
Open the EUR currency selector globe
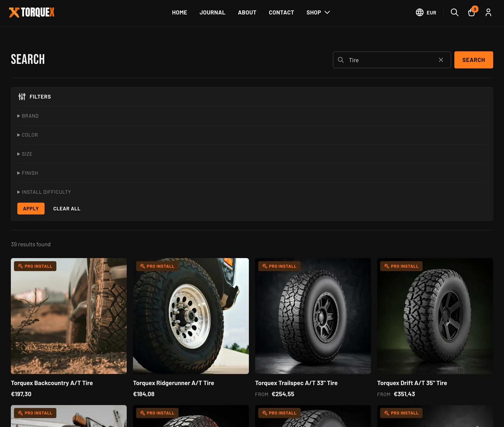click(426, 12)
